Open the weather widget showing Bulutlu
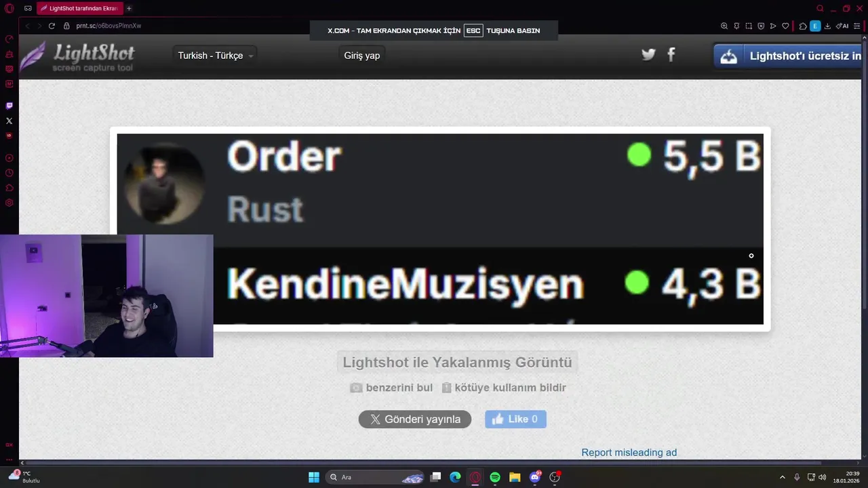This screenshot has height=488, width=868. (24, 477)
